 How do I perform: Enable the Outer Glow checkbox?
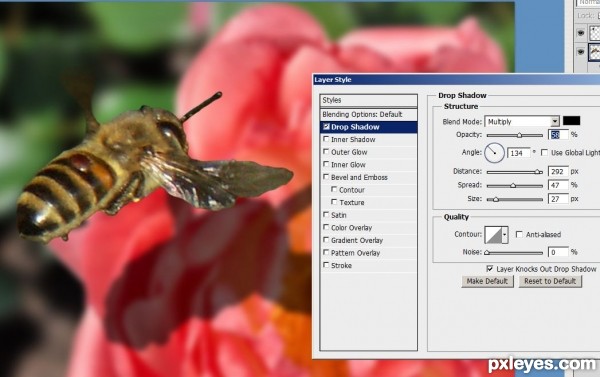[x=326, y=152]
